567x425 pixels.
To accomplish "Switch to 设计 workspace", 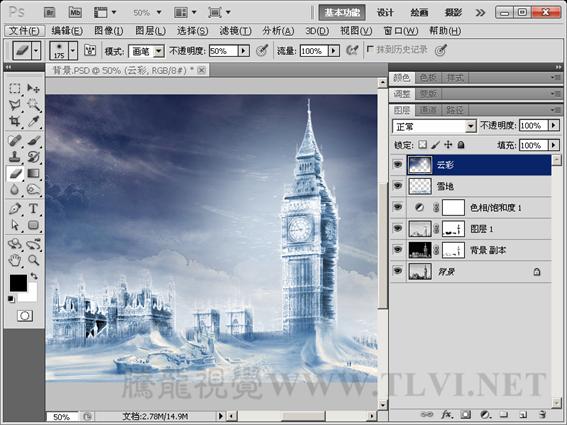I will click(385, 13).
